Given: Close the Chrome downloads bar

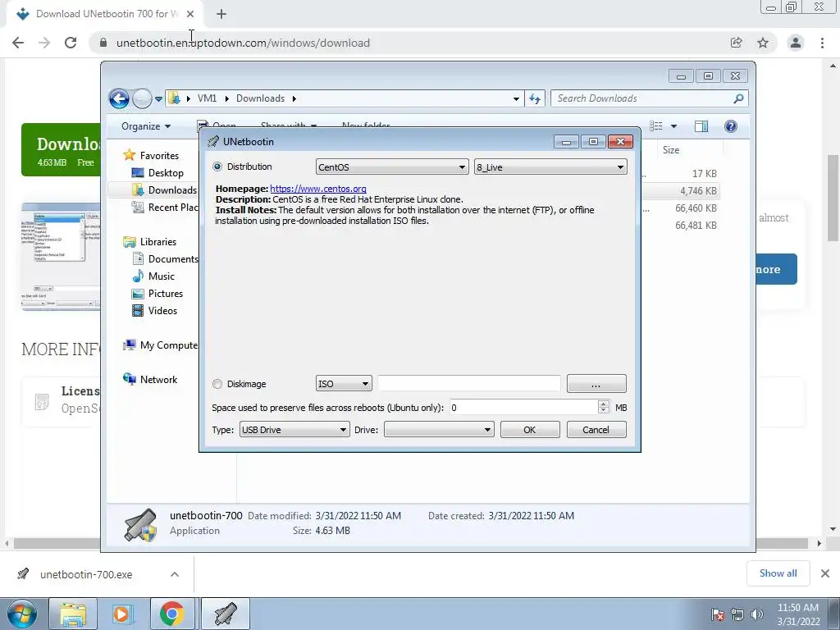Looking at the screenshot, I should (x=825, y=573).
